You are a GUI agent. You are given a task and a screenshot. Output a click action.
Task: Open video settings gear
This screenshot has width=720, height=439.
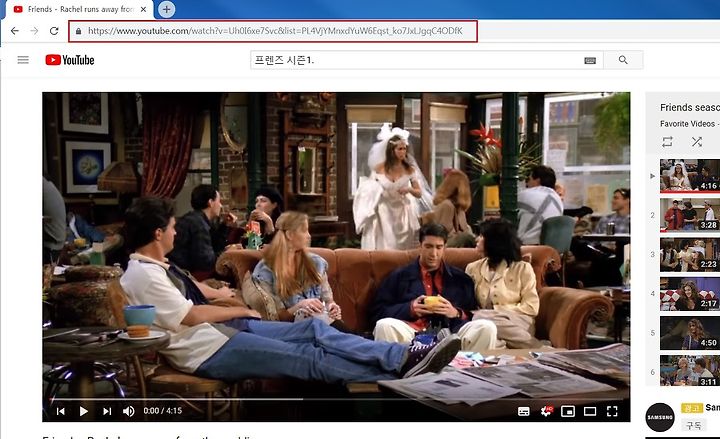tap(546, 411)
